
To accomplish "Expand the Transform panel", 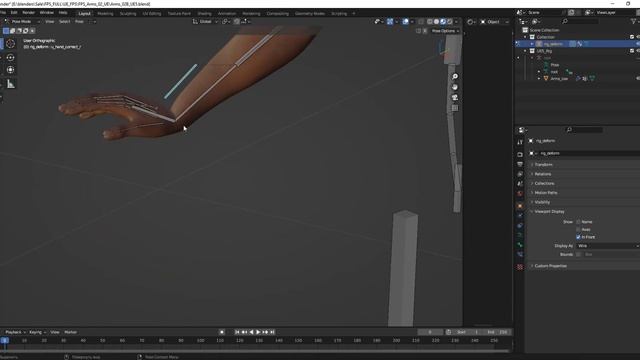I will [x=543, y=164].
